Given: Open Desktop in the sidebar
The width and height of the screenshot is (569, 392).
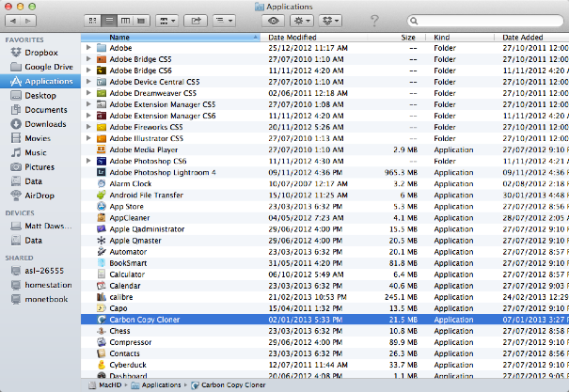Looking at the screenshot, I should pos(40,95).
